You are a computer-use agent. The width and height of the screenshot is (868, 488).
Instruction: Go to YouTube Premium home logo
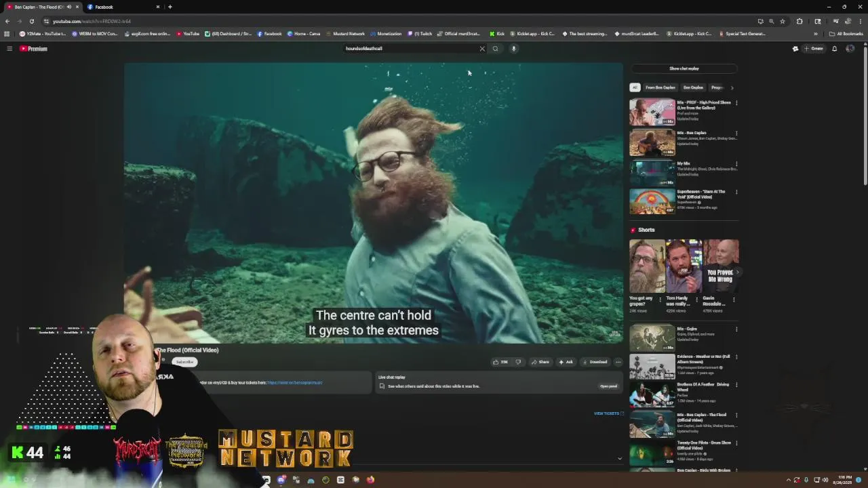coord(33,49)
